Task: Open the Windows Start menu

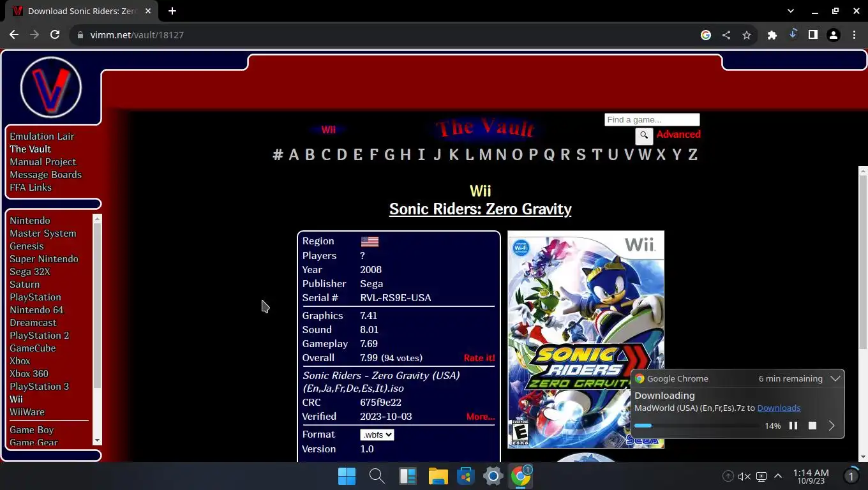Action: [347, 476]
